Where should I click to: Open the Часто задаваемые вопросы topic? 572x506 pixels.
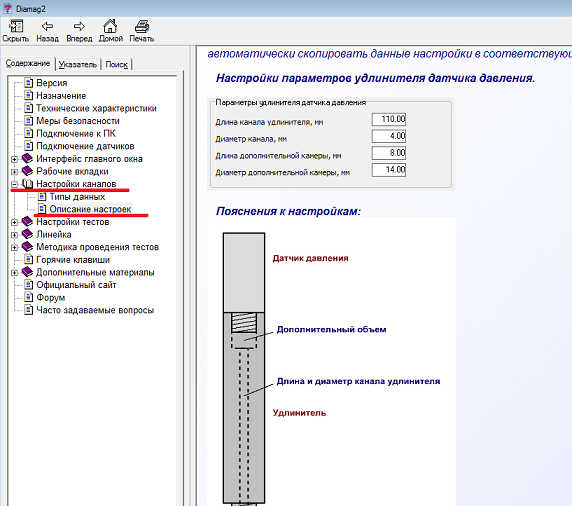point(95,310)
